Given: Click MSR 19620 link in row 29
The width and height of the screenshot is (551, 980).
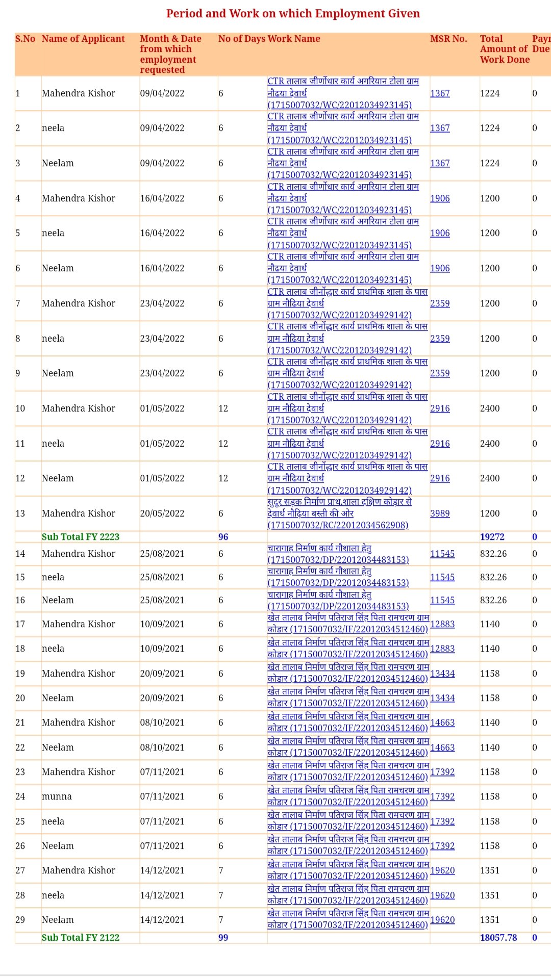Looking at the screenshot, I should point(442,920).
